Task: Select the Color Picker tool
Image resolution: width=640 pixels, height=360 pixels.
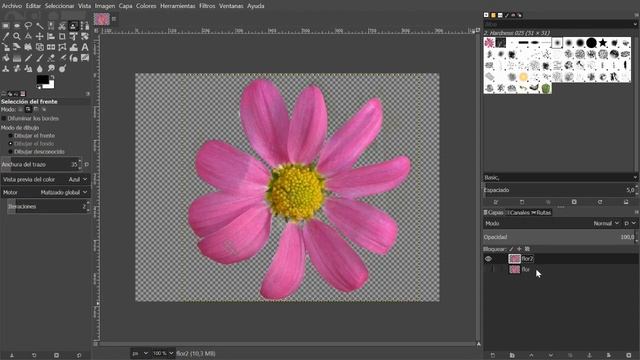Action: pyautogui.click(x=6, y=36)
